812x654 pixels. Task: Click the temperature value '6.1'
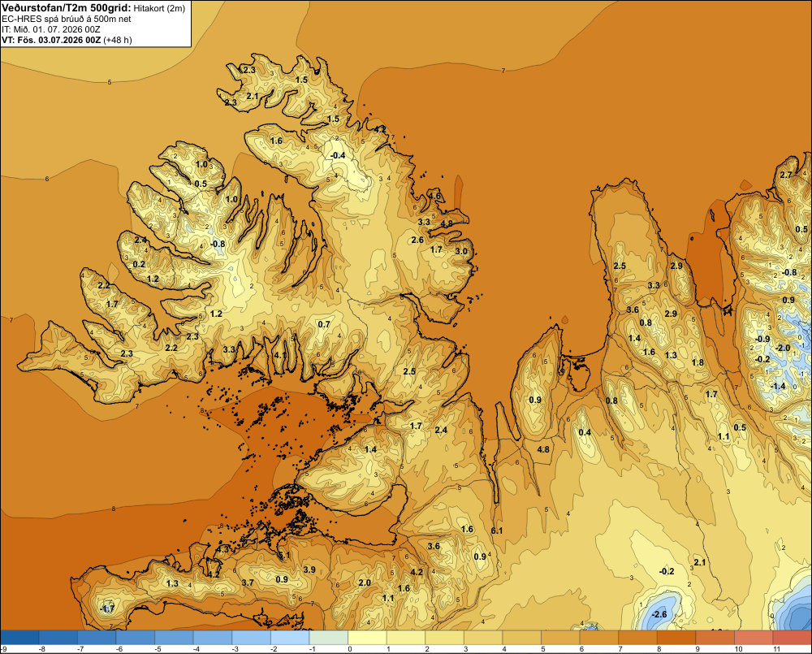pyautogui.click(x=497, y=531)
